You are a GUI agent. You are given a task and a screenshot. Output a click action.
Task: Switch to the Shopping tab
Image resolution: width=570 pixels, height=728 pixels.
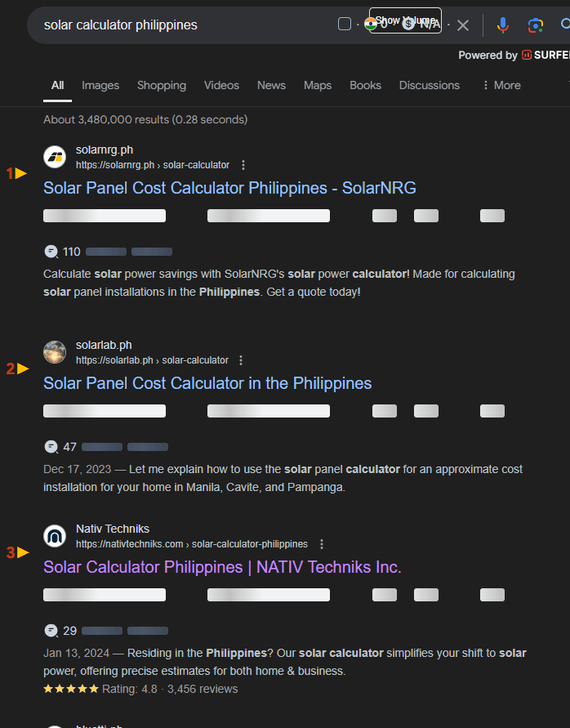pyautogui.click(x=161, y=85)
